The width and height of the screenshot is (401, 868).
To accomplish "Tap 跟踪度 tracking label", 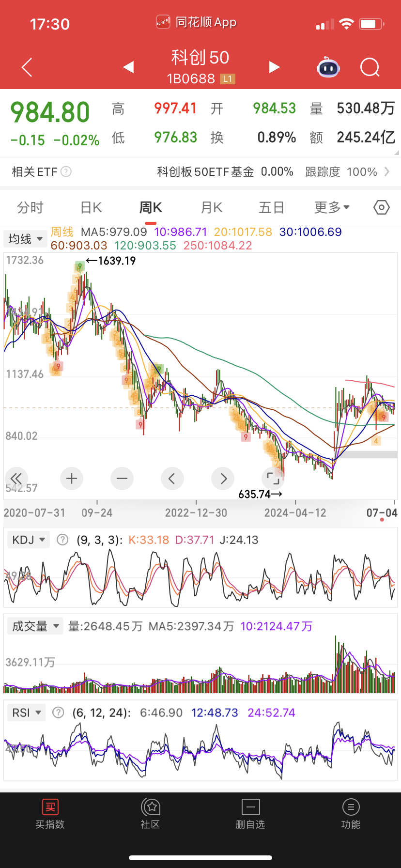I will 323,171.
